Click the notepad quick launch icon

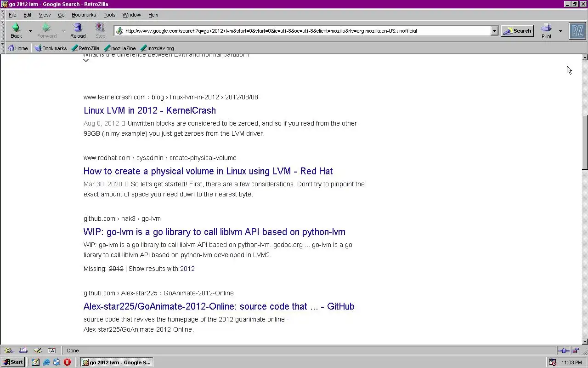pyautogui.click(x=36, y=362)
